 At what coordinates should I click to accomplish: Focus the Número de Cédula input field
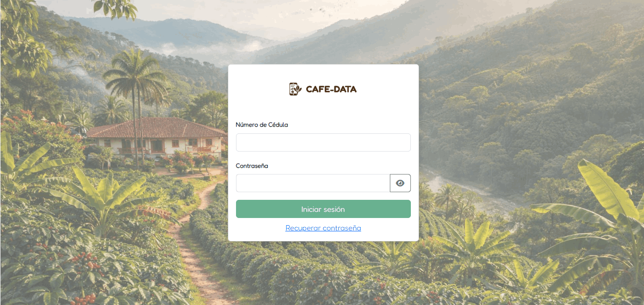[x=323, y=142]
